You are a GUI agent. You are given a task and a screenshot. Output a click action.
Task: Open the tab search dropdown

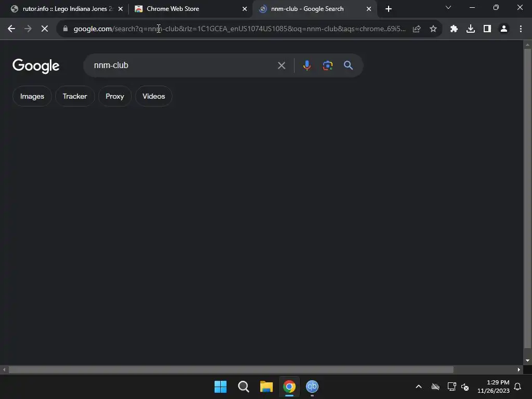coord(448,7)
